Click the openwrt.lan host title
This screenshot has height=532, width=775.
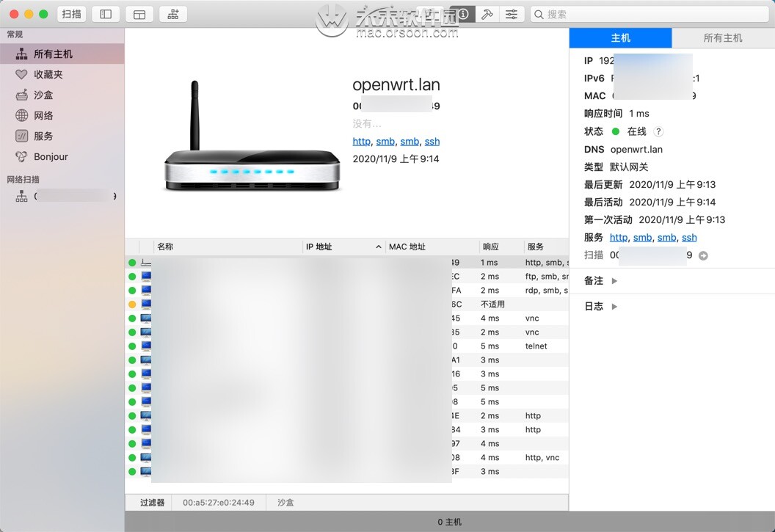pyautogui.click(x=396, y=84)
